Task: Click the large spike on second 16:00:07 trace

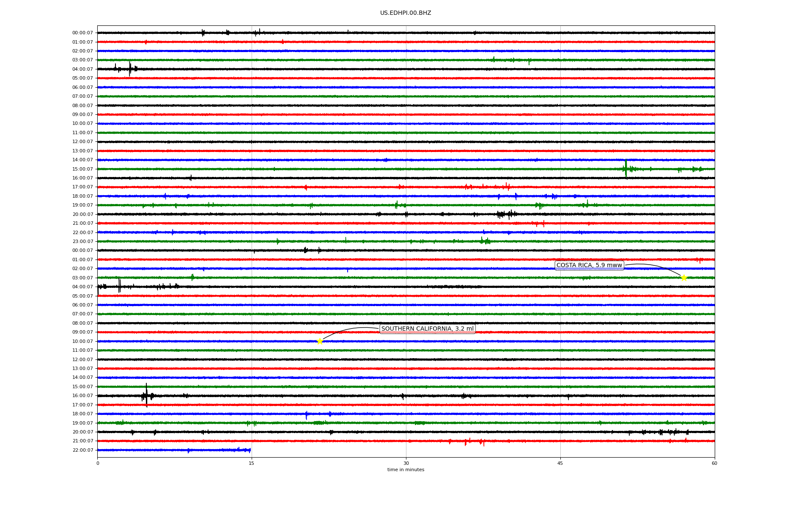Action: click(146, 395)
